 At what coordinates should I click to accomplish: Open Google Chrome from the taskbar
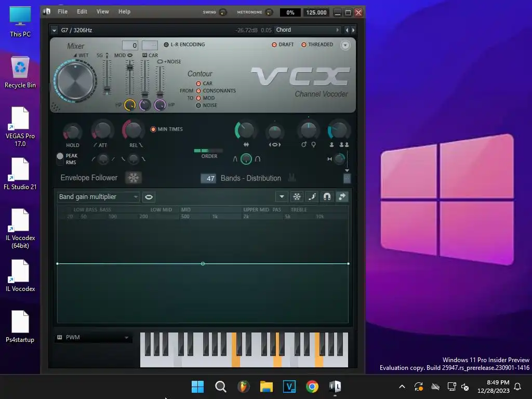coord(312,387)
